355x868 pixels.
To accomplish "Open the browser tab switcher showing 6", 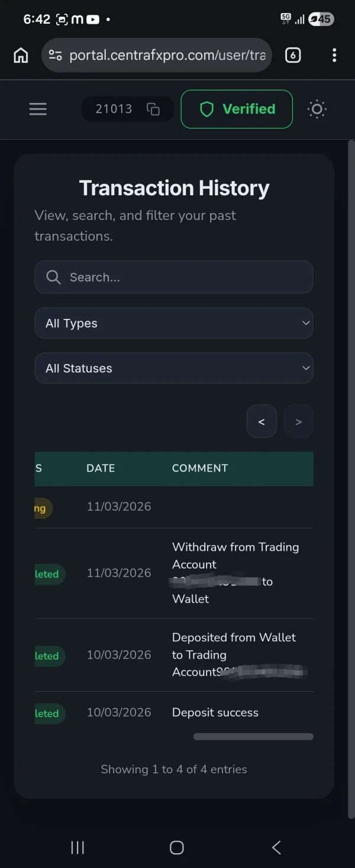I will coord(293,56).
